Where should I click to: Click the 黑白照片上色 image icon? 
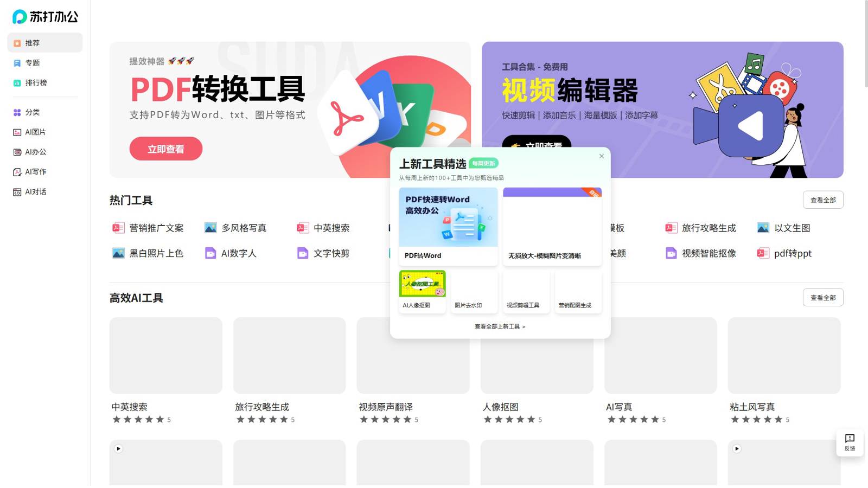click(x=118, y=253)
